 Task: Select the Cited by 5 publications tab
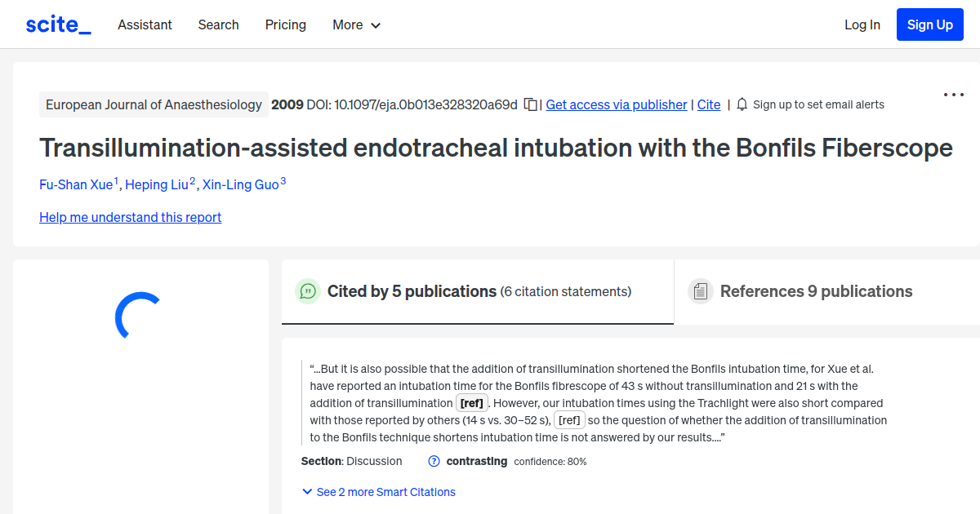[x=412, y=290]
